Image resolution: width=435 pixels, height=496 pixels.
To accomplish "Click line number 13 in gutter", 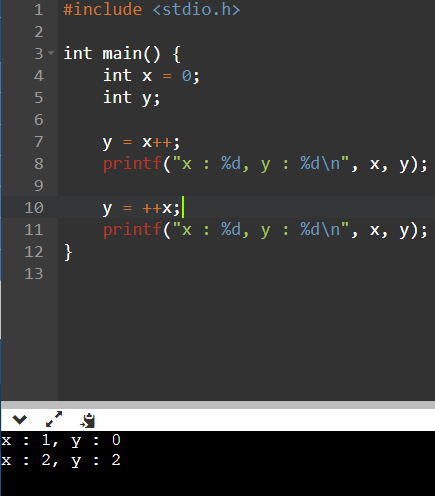I will (34, 274).
